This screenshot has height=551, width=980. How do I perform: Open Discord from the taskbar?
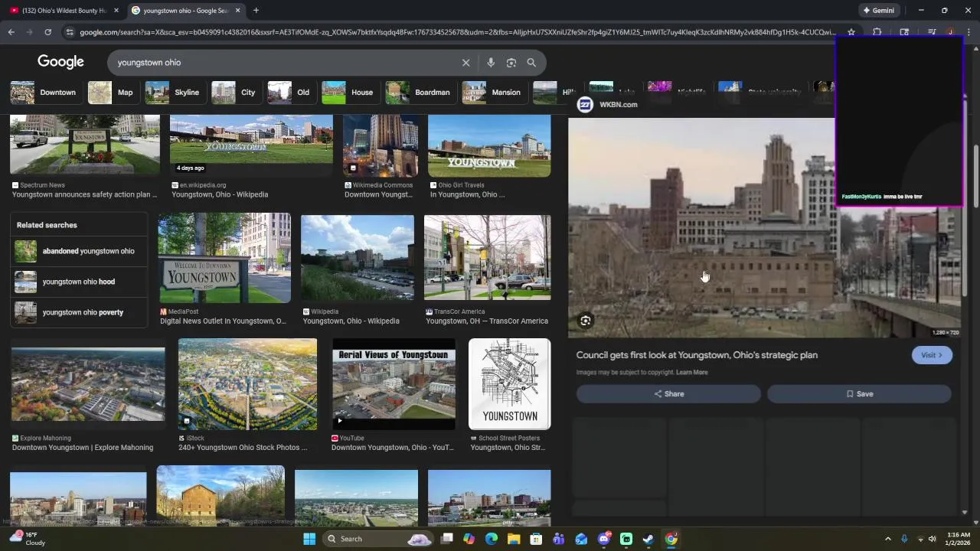point(604,539)
